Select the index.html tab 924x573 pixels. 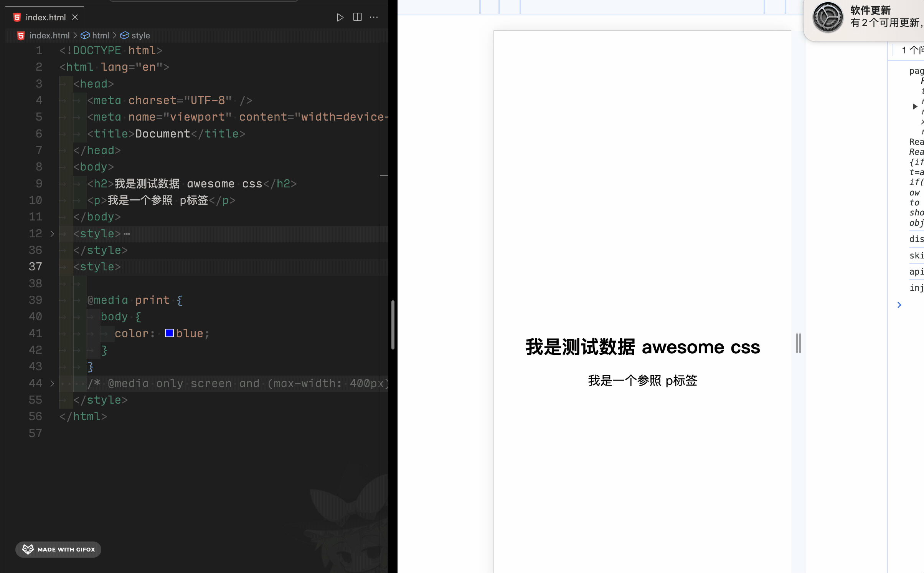click(45, 17)
